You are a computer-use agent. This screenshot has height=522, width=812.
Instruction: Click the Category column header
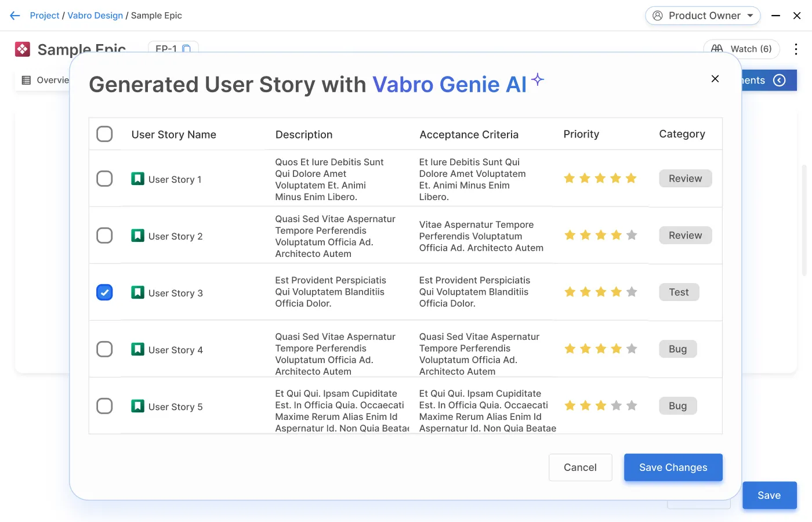(x=682, y=134)
